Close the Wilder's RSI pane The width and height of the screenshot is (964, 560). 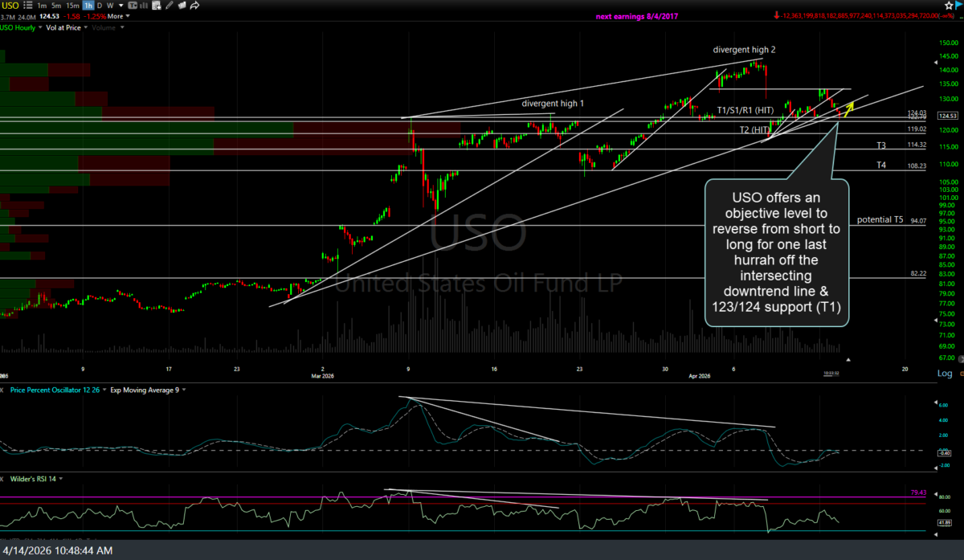coord(5,479)
